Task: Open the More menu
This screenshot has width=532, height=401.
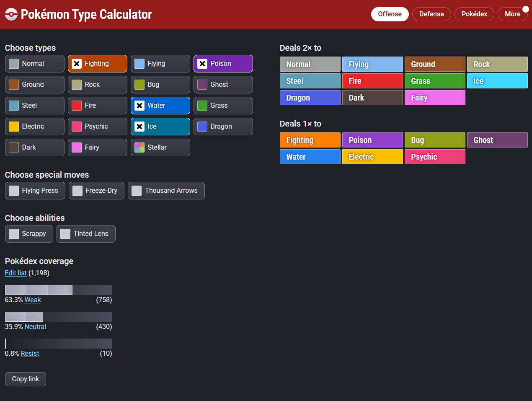Action: coord(512,14)
